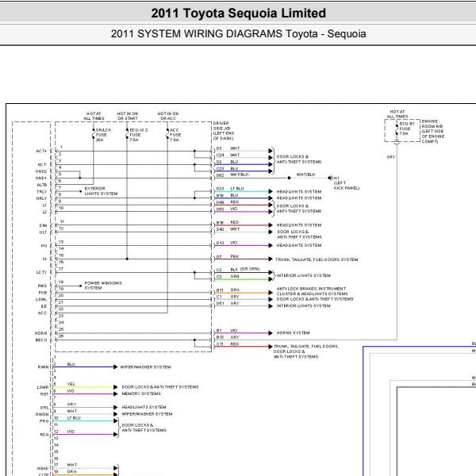Click the HORN pin label
The width and height of the screenshot is (476, 476).
click(41, 333)
